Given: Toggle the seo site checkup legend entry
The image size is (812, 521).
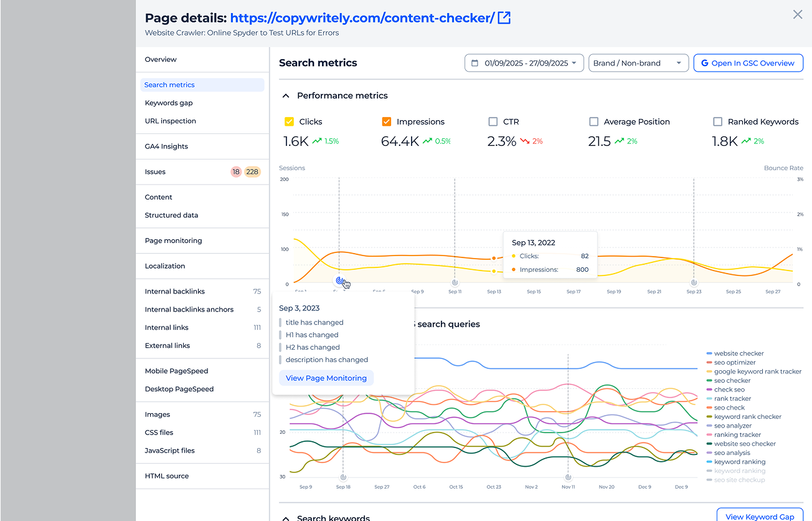Looking at the screenshot, I should point(735,480).
